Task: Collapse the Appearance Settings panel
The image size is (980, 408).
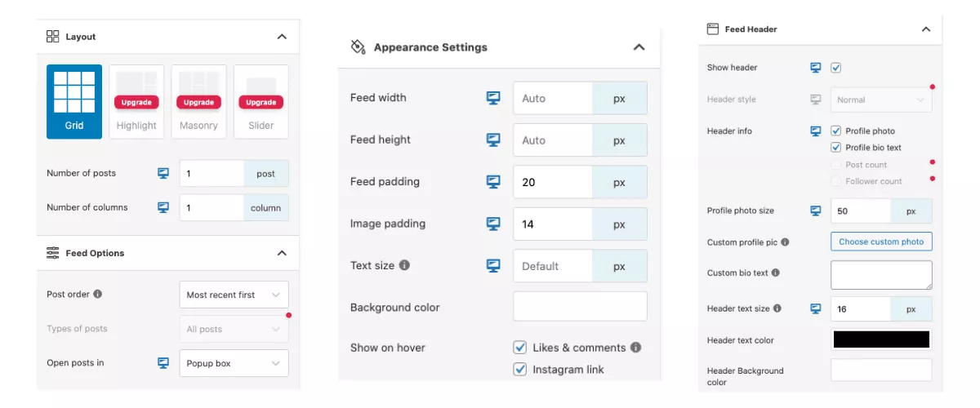Action: pyautogui.click(x=639, y=47)
